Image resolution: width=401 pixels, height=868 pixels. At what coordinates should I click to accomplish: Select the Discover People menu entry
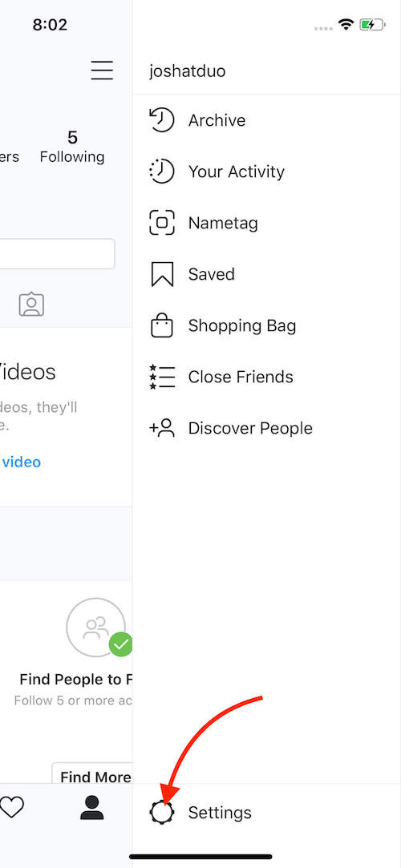point(267,428)
